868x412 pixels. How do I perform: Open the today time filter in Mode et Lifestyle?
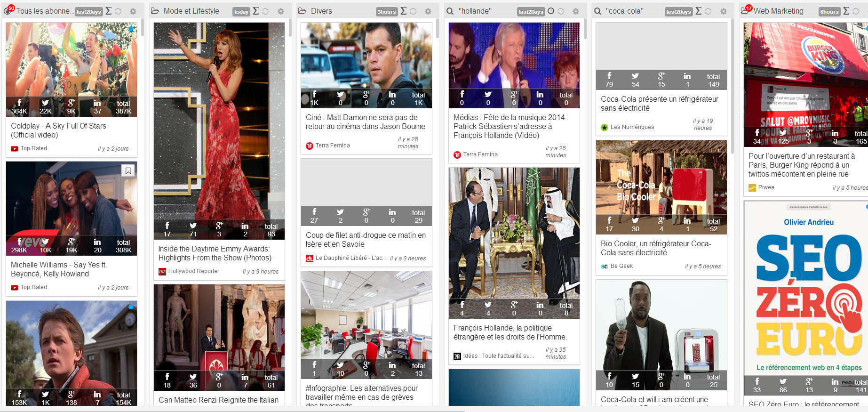point(241,12)
